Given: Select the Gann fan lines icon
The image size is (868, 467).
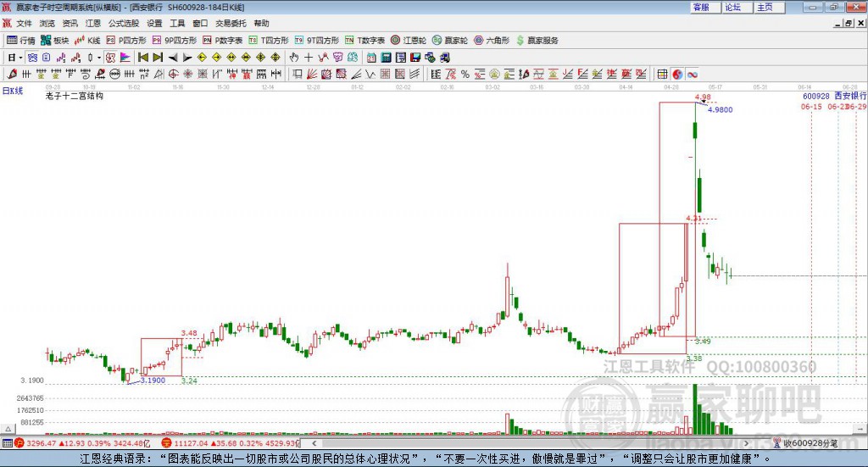Looking at the screenshot, I should click(312, 74).
